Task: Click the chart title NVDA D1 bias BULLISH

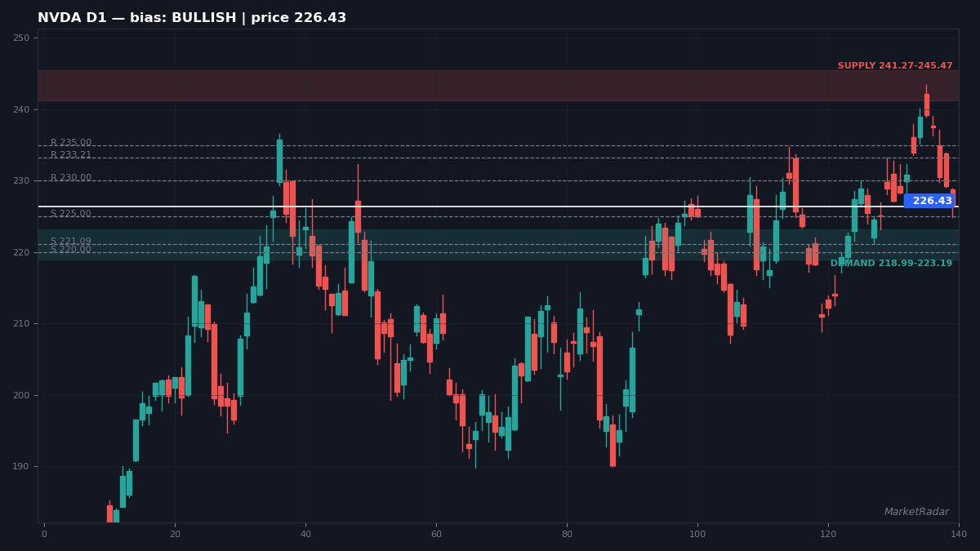Action: click(192, 18)
